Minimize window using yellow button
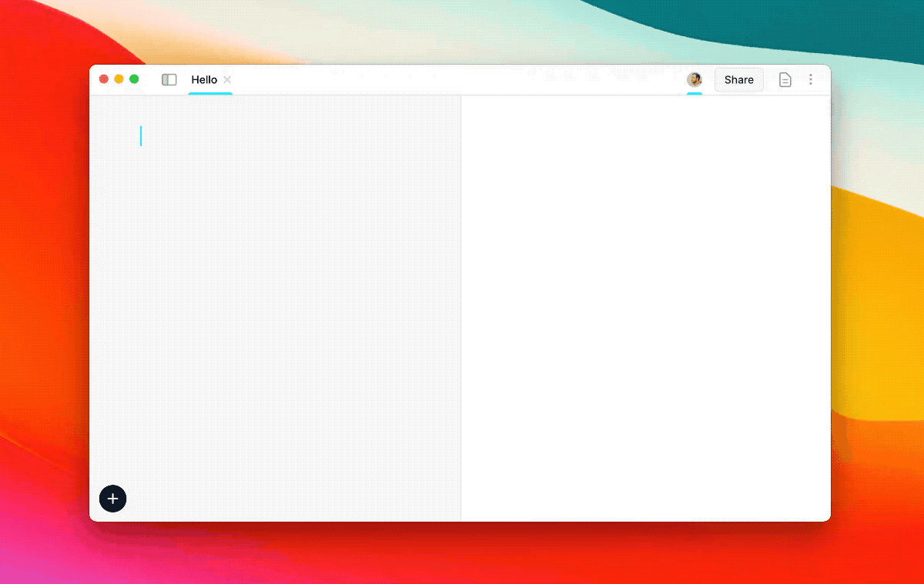Screen dimensions: 924x584 [119, 79]
